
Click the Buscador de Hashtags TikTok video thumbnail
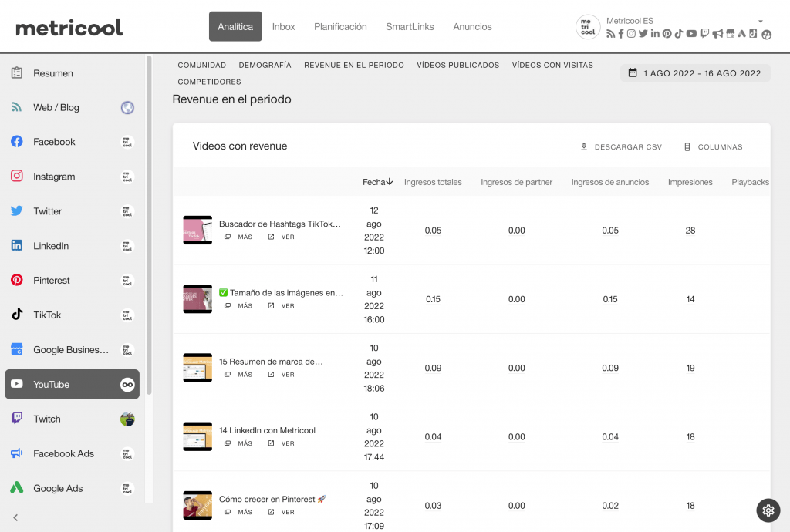[197, 230]
